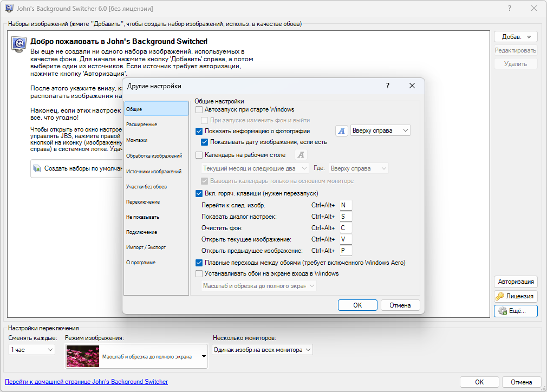Switch to the Расширенные settings section
The height and width of the screenshot is (392, 547).
tap(141, 125)
